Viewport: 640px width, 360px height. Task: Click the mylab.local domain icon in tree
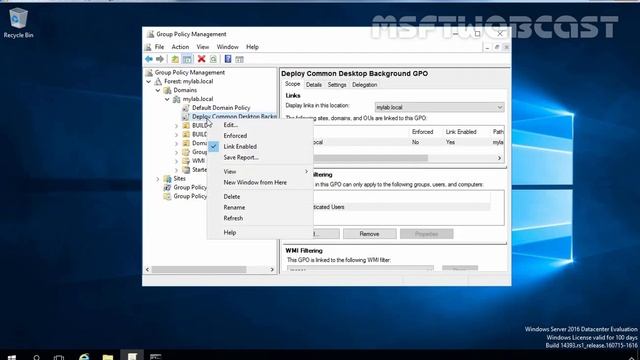coord(176,99)
